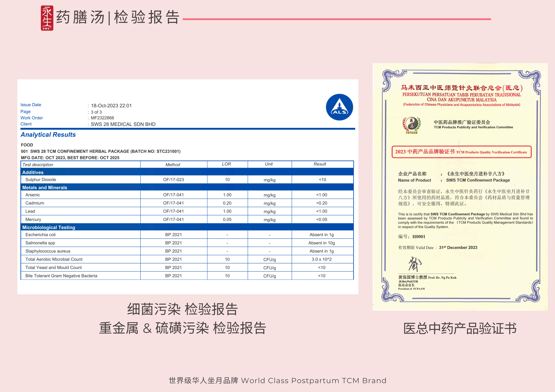Click the caption '细菌污染 检验报告'

[x=183, y=309]
